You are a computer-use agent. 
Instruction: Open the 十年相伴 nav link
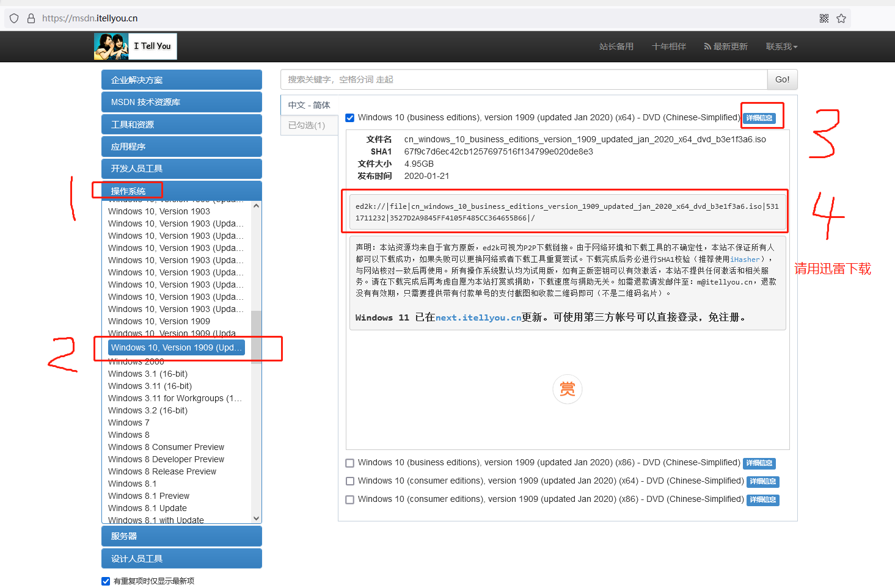tap(669, 46)
